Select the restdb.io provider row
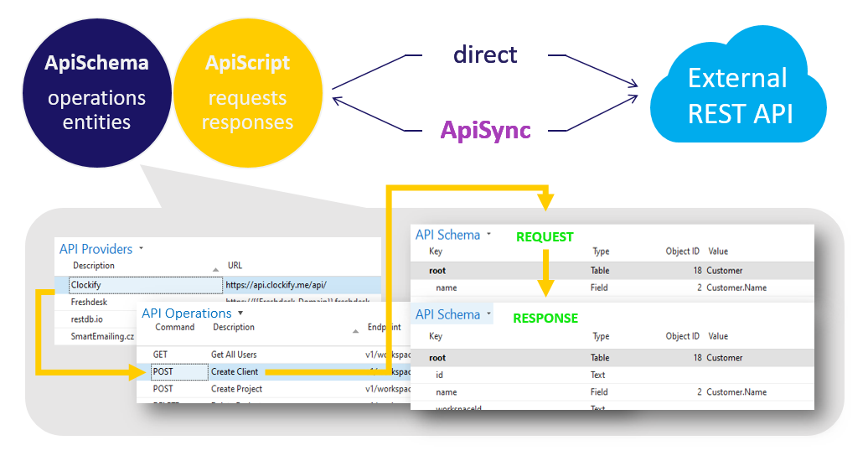This screenshot has height=456, width=868. [86, 319]
